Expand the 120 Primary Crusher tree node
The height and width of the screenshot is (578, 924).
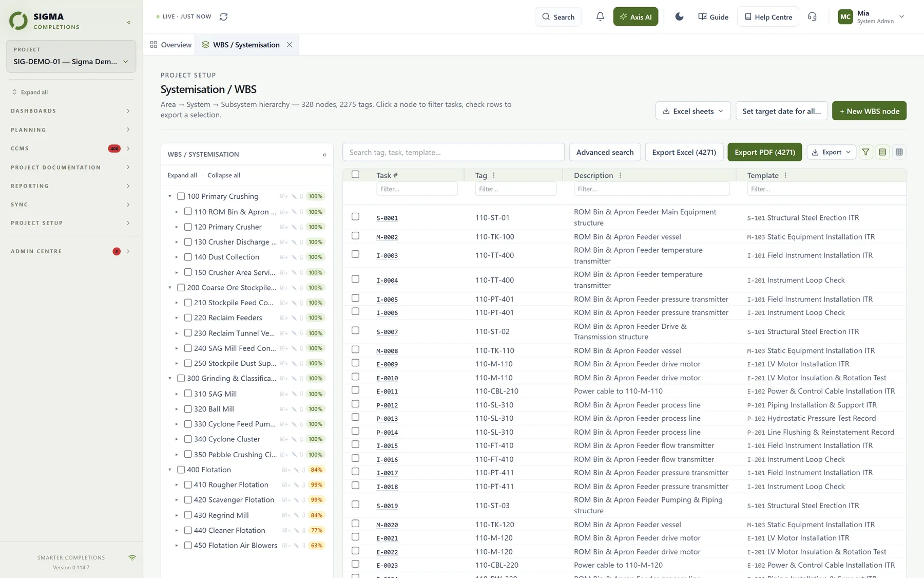point(177,227)
